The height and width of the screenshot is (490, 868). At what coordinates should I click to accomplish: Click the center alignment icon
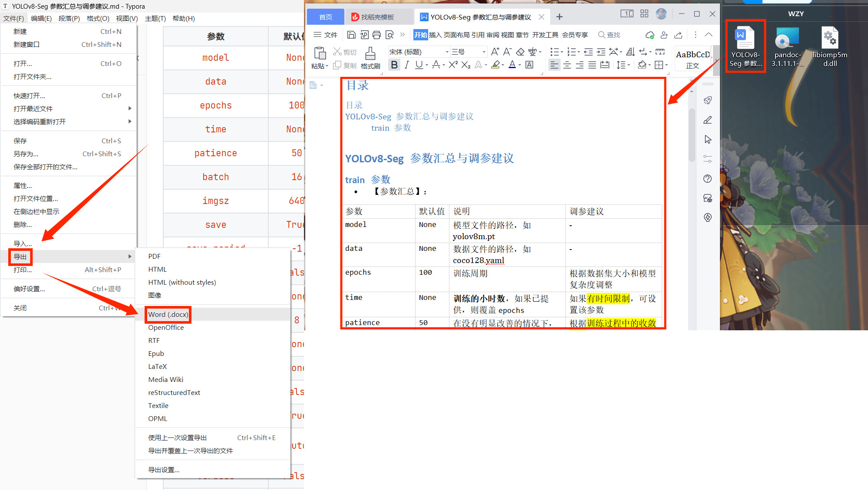coord(567,65)
